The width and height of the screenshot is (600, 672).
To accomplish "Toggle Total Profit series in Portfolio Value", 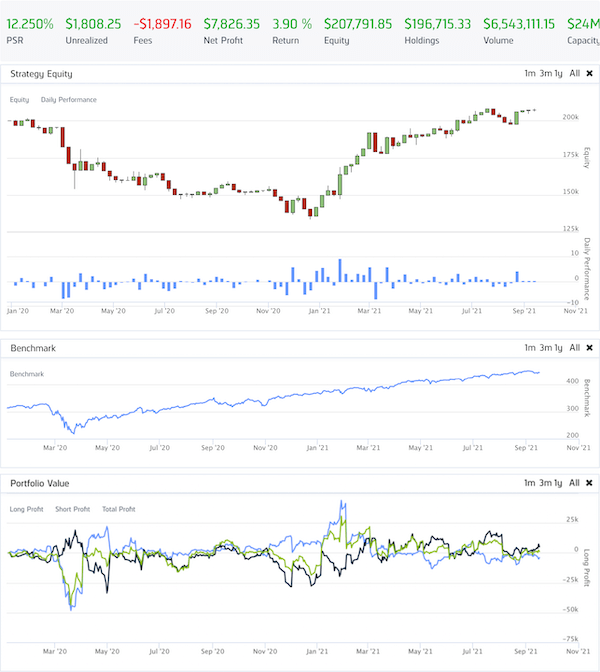I will [118, 509].
